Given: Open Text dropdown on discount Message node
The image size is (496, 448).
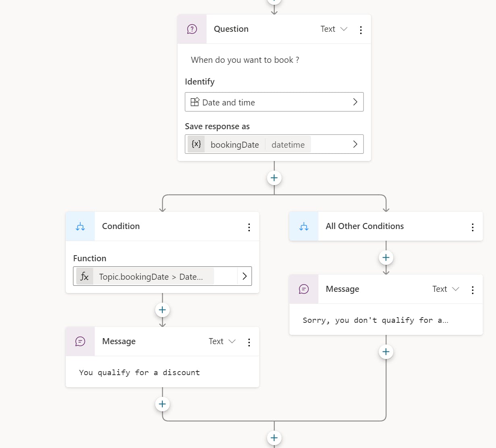Looking at the screenshot, I should point(222,341).
